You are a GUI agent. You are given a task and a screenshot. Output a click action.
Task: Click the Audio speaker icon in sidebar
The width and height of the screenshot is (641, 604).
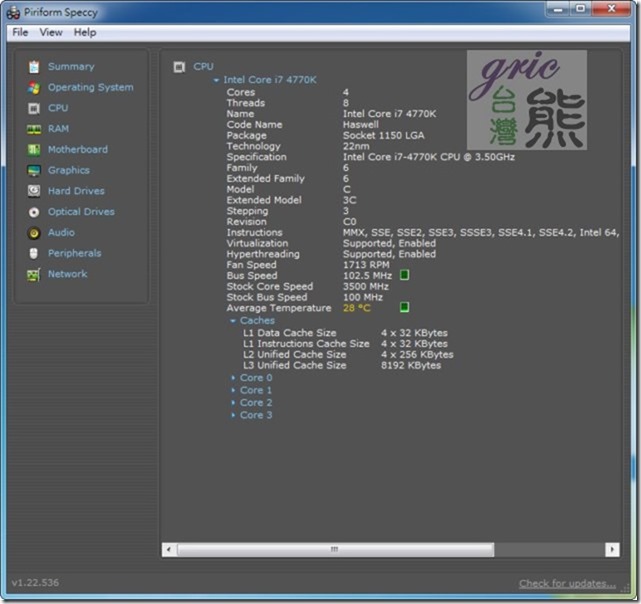pos(34,233)
